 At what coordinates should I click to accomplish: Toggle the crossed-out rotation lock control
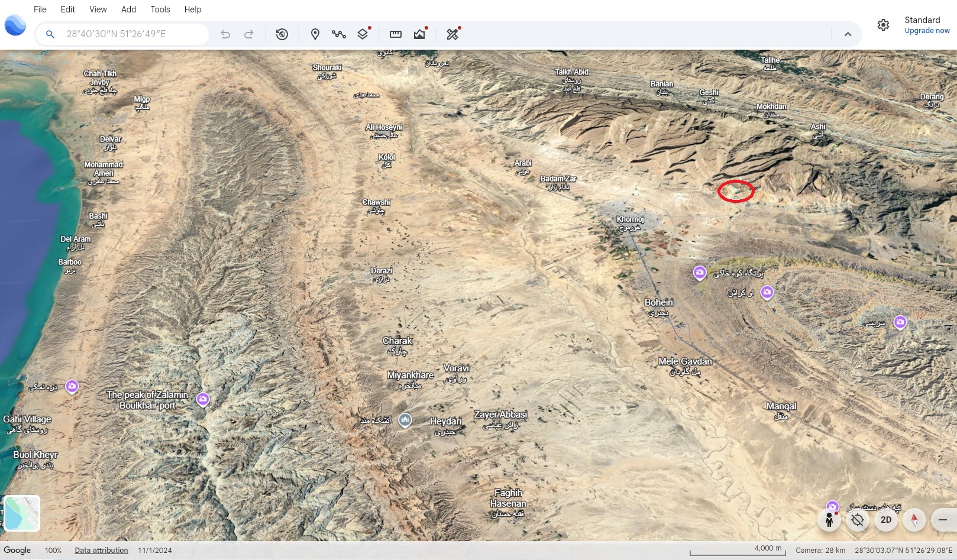point(858,520)
